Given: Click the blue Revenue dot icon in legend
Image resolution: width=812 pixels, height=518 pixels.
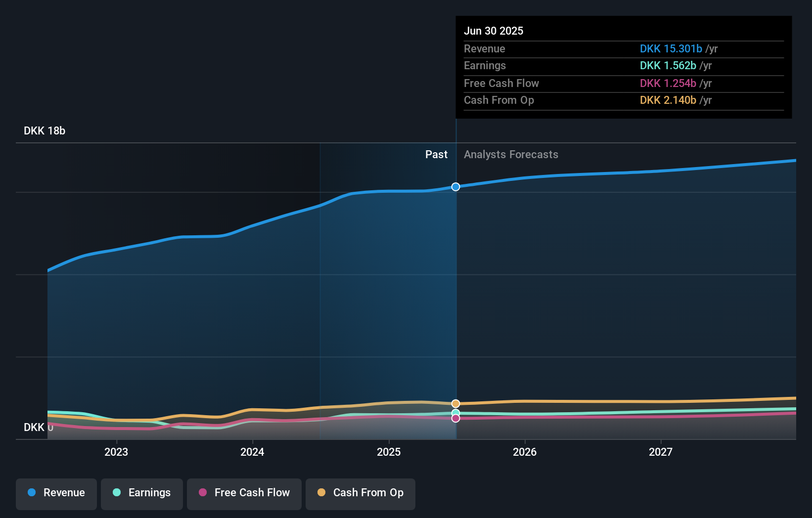Looking at the screenshot, I should [x=32, y=492].
